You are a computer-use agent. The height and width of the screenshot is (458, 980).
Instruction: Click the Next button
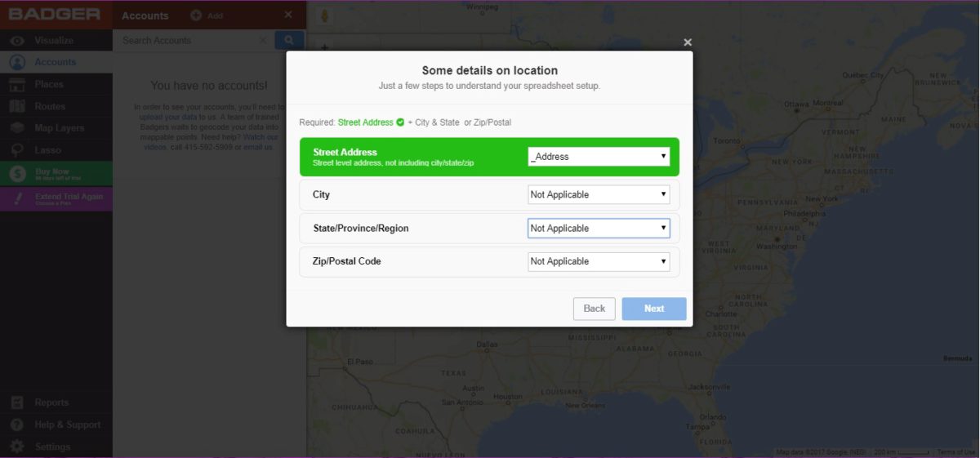click(x=654, y=309)
